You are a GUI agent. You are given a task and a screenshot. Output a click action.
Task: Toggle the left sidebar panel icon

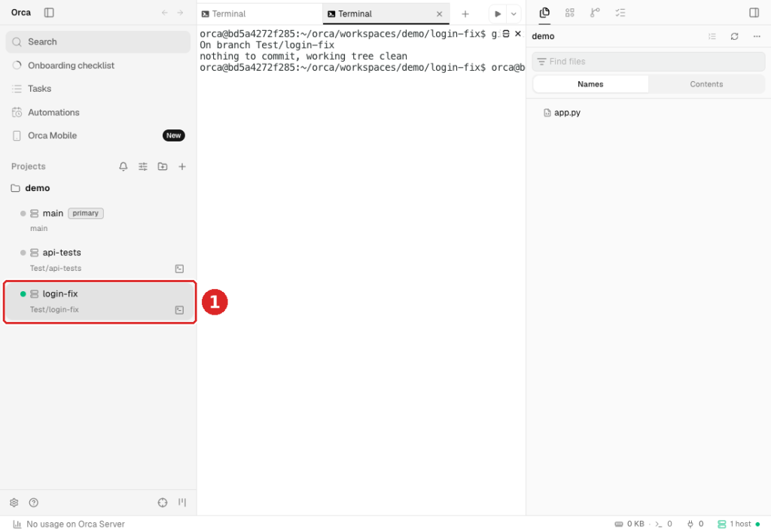click(x=49, y=13)
